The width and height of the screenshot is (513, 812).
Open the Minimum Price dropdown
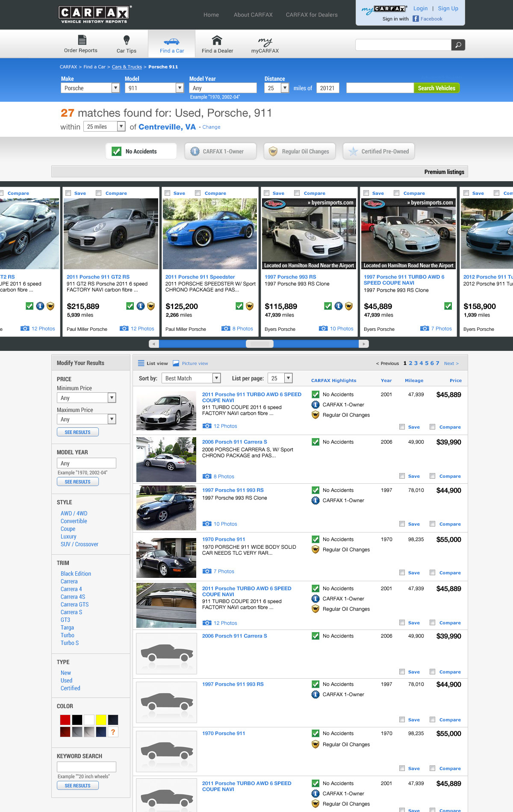[86, 398]
